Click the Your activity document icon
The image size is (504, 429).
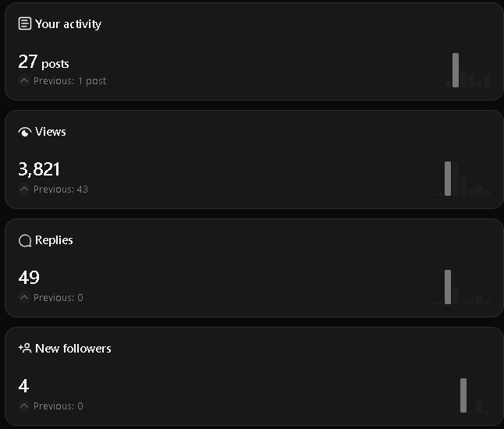(25, 23)
